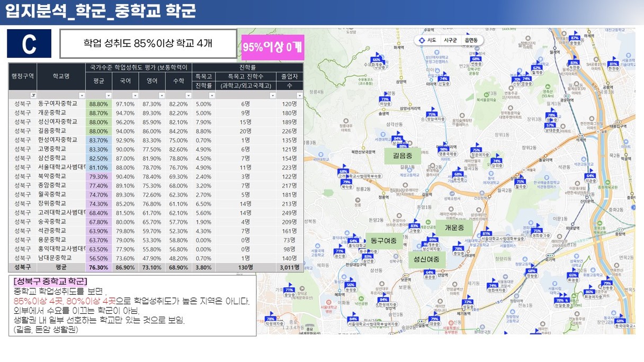Screen dimensions: 644x362
Task: Click the 87% flag marker near 하계역
Action: point(575,38)
